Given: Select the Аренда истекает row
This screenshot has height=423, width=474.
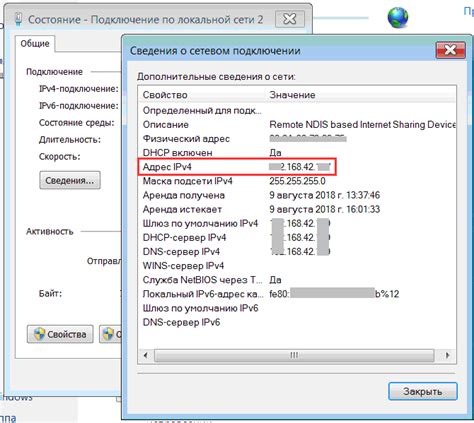Looking at the screenshot, I should (x=297, y=209).
